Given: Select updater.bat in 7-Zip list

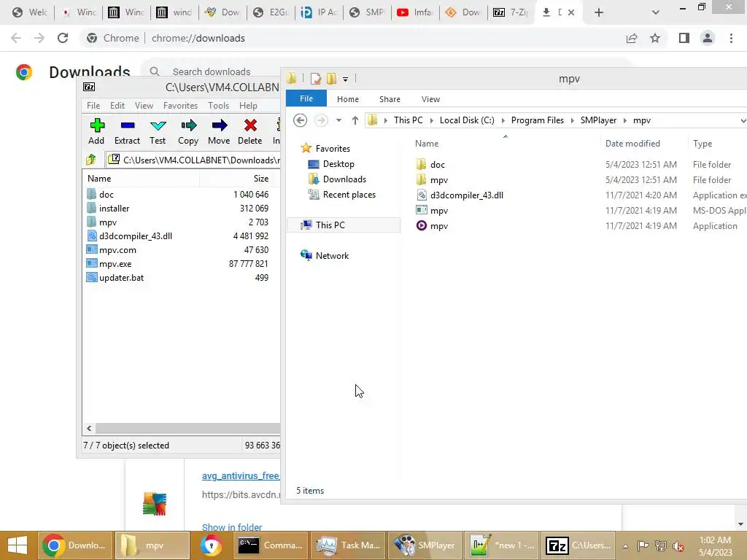Looking at the screenshot, I should click(121, 277).
